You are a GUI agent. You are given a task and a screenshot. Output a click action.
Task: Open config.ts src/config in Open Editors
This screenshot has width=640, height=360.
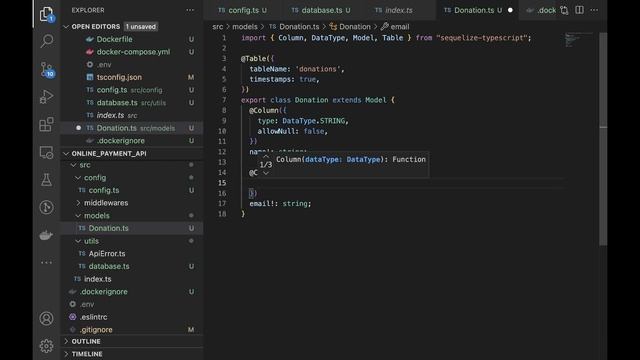132,90
